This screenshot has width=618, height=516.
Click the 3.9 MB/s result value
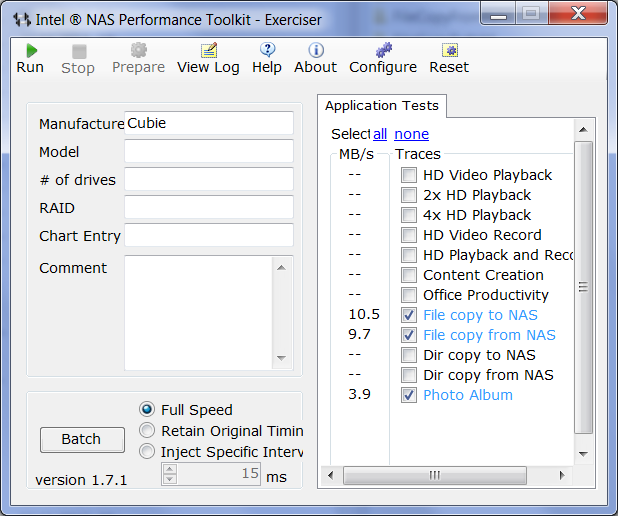pos(359,394)
